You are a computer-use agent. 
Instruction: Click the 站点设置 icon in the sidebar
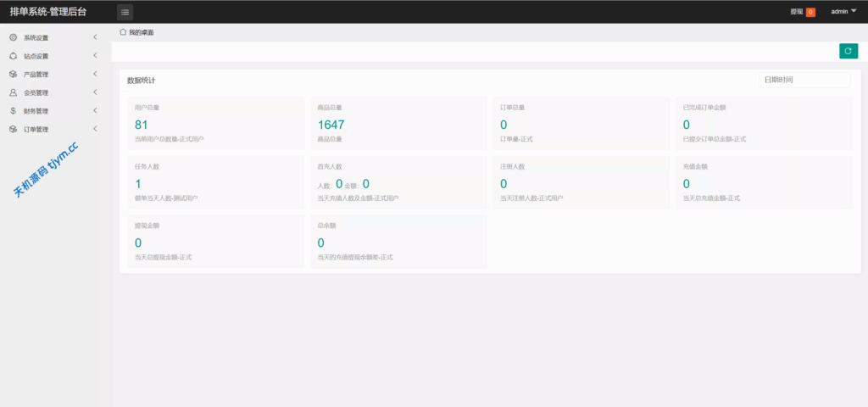coord(13,56)
